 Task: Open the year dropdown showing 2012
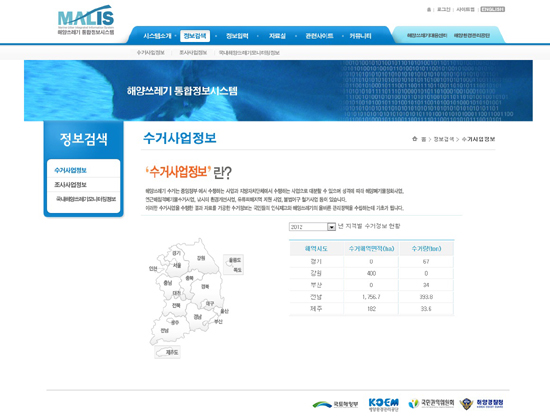tap(312, 227)
